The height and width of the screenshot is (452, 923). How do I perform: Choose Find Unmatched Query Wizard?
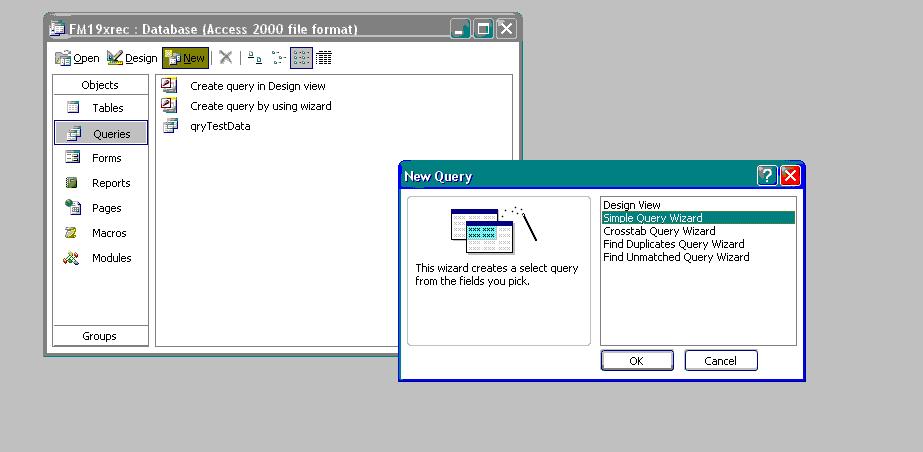(x=698, y=257)
